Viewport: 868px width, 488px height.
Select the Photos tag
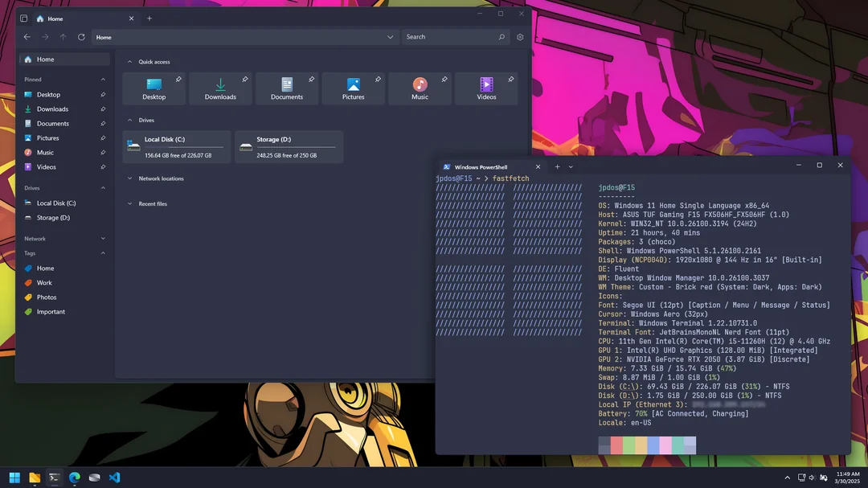click(x=64, y=297)
